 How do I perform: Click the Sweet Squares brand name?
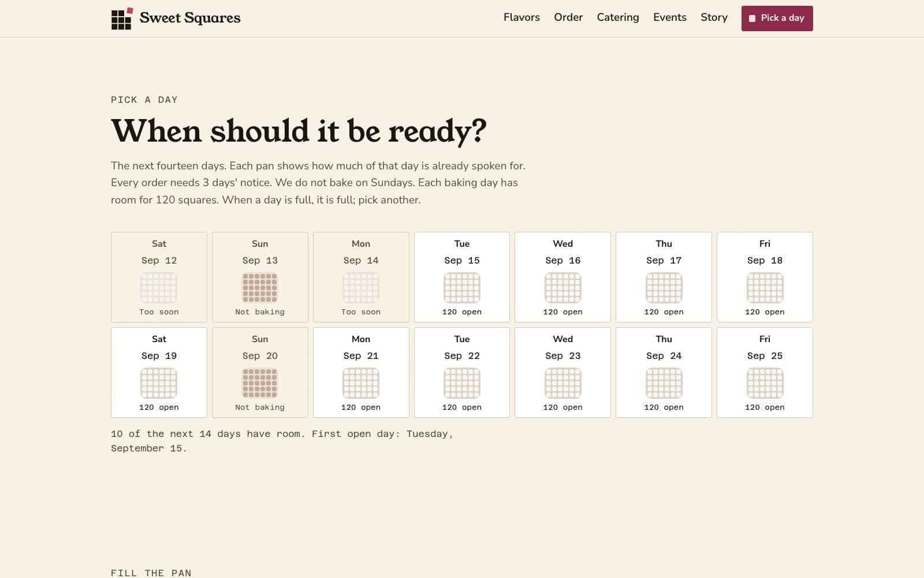pyautogui.click(x=190, y=18)
